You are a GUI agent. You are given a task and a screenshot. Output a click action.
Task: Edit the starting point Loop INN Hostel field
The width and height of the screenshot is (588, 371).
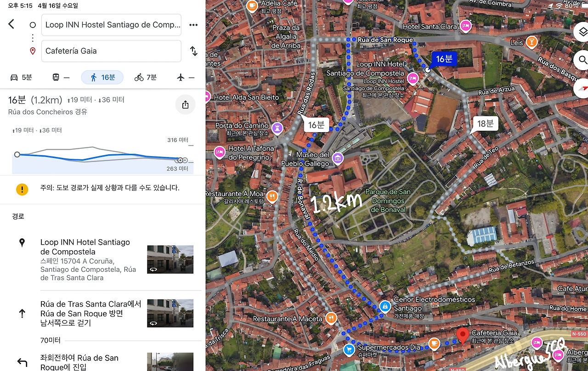tap(111, 25)
